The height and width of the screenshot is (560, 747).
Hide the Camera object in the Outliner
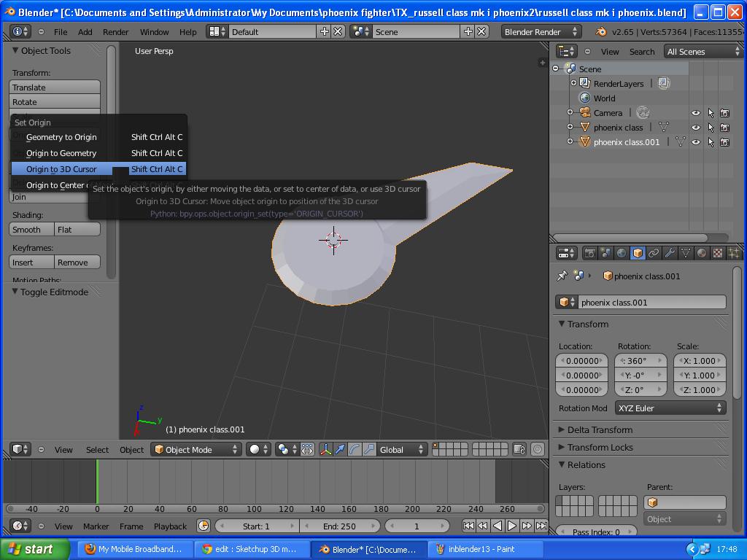click(x=696, y=113)
